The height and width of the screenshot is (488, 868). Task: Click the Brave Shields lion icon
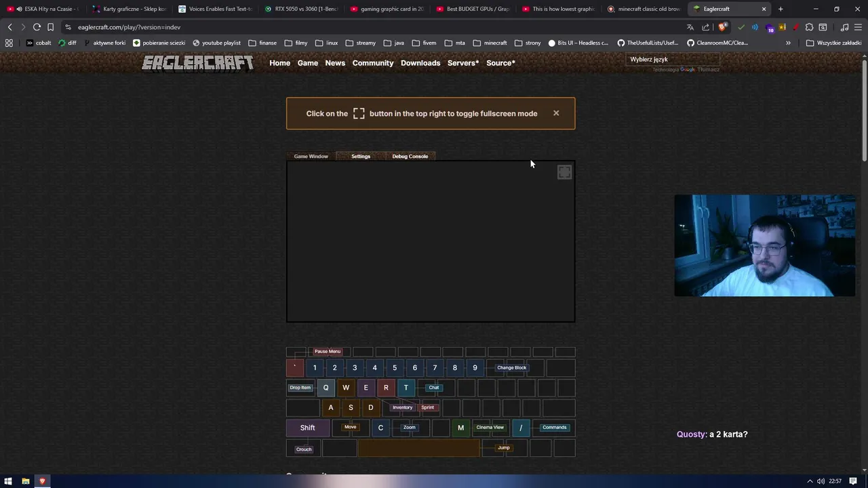(723, 27)
